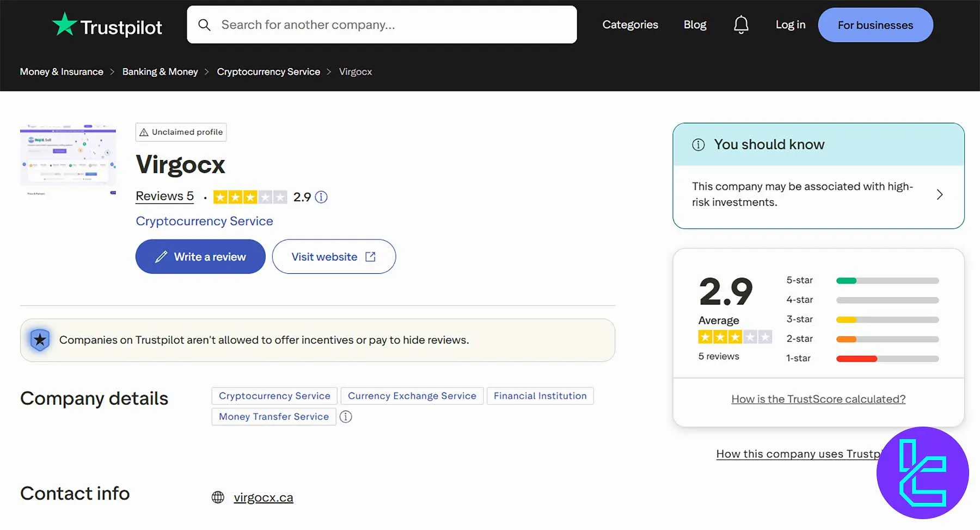The width and height of the screenshot is (980, 530).
Task: Expand the high-risk investments warning chevron
Action: tap(940, 194)
